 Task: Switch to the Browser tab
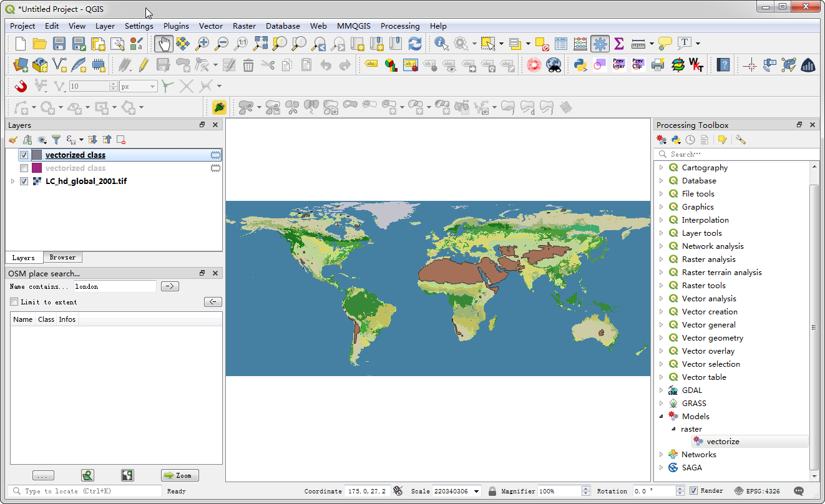pos(62,258)
